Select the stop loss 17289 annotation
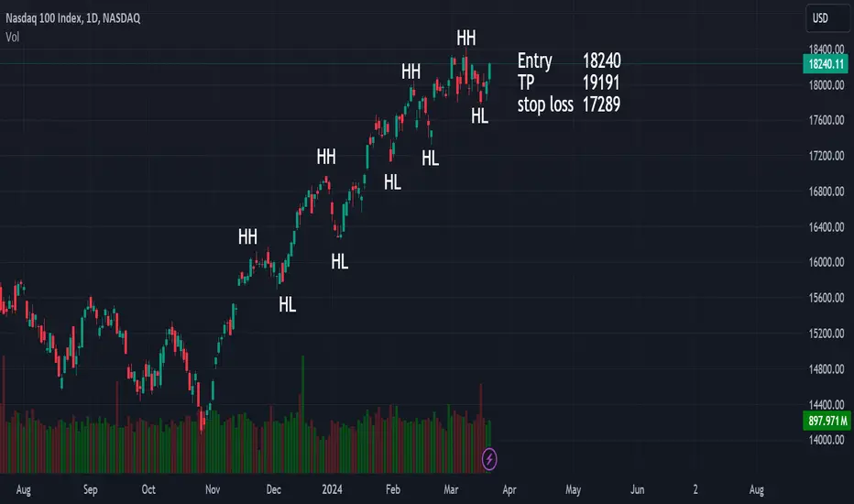The width and height of the screenshot is (854, 504). pyautogui.click(x=569, y=104)
